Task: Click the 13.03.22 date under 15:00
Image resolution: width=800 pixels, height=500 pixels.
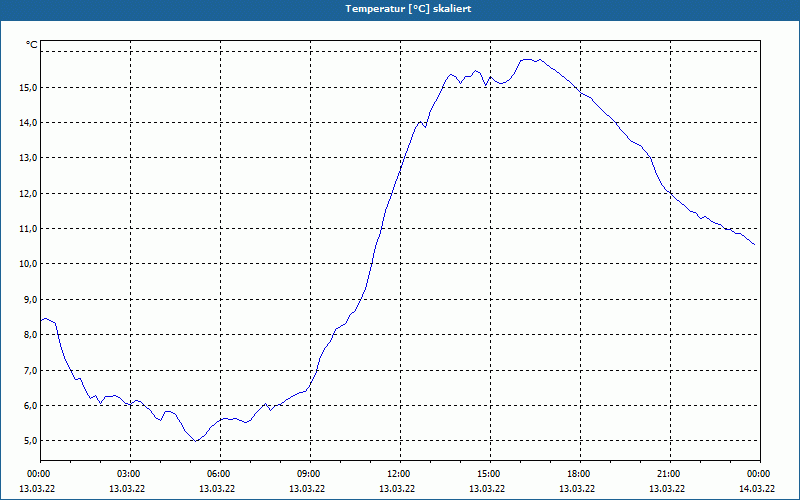Action: tap(487, 489)
